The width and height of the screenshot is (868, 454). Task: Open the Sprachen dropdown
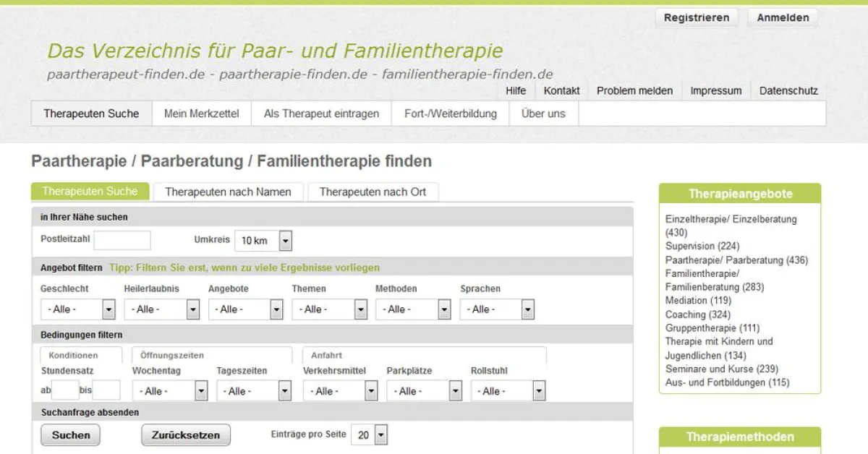tap(497, 309)
